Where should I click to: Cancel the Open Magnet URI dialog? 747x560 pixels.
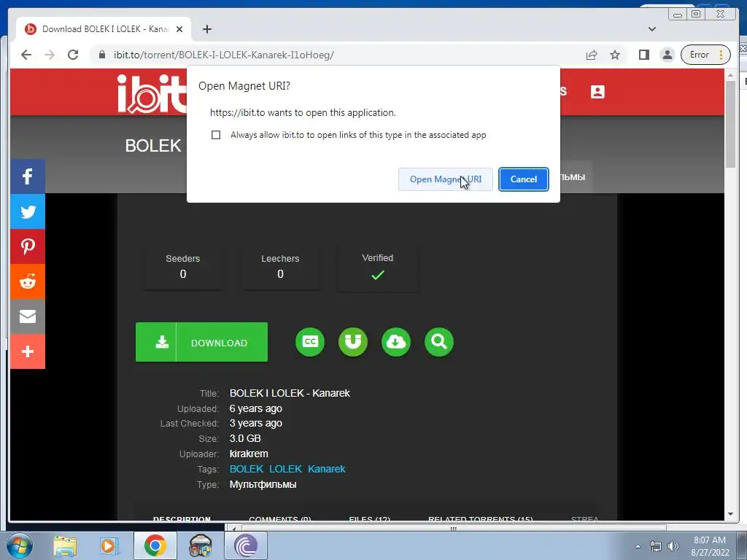524,179
